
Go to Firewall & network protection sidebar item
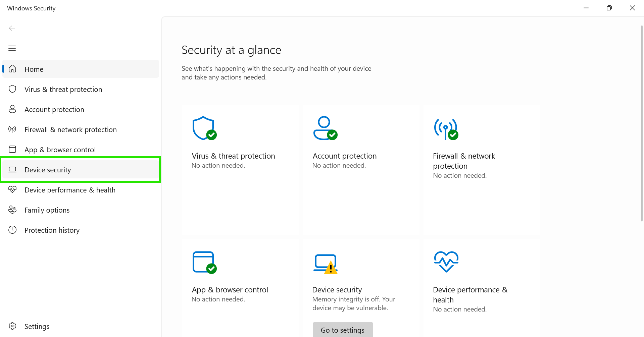click(81, 129)
